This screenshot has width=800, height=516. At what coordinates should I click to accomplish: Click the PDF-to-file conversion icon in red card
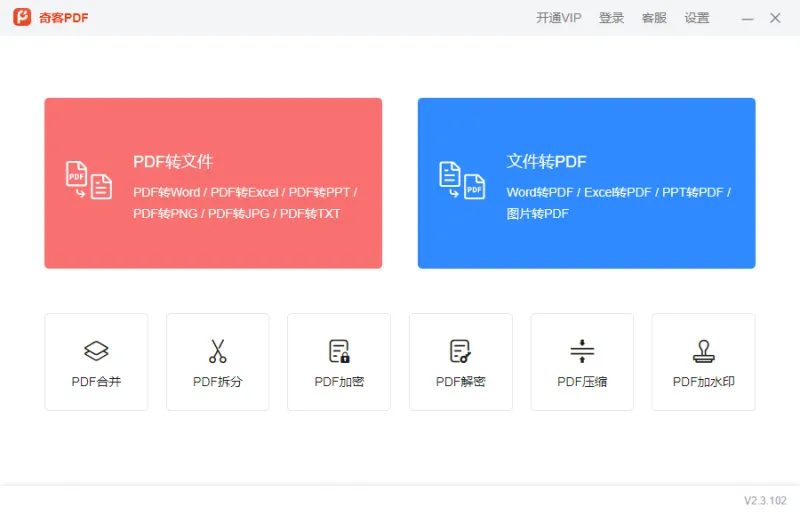tap(88, 180)
